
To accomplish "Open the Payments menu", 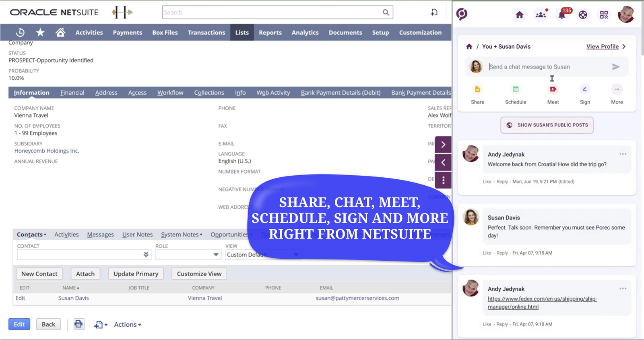I will click(x=127, y=32).
